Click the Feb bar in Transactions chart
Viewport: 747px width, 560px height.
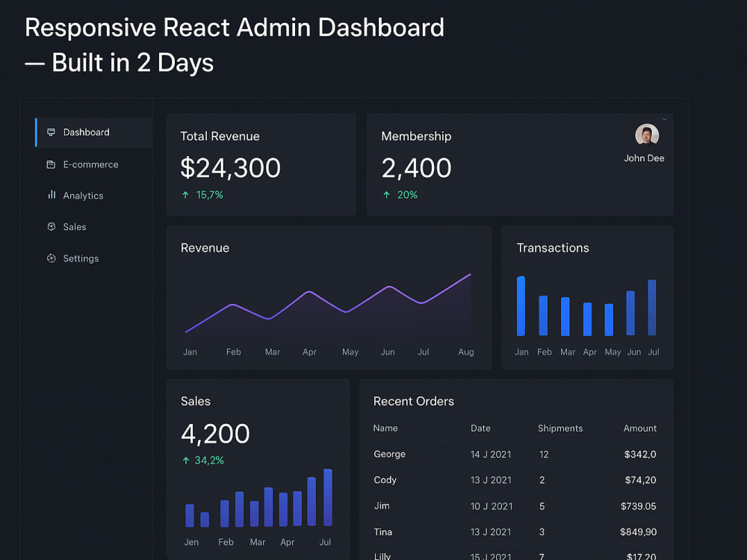pos(543,316)
